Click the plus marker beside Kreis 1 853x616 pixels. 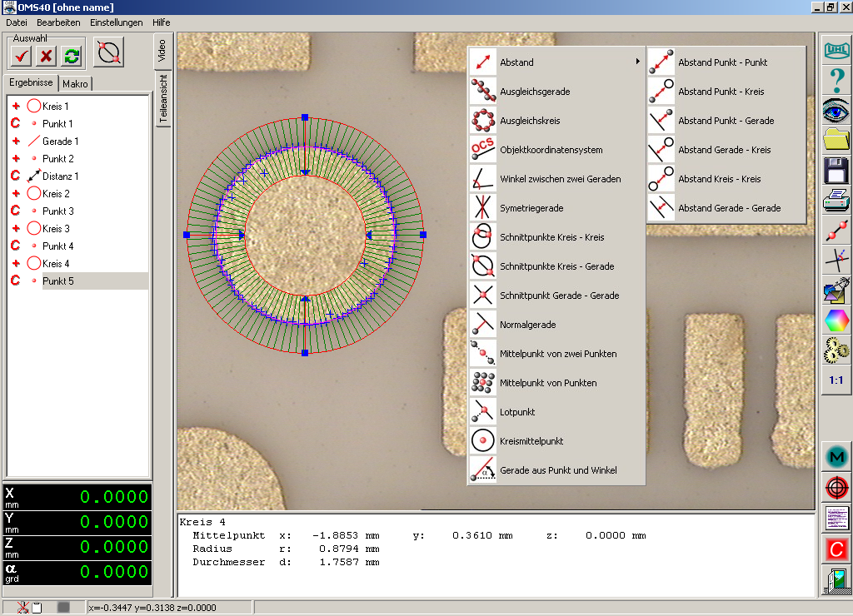[15, 107]
